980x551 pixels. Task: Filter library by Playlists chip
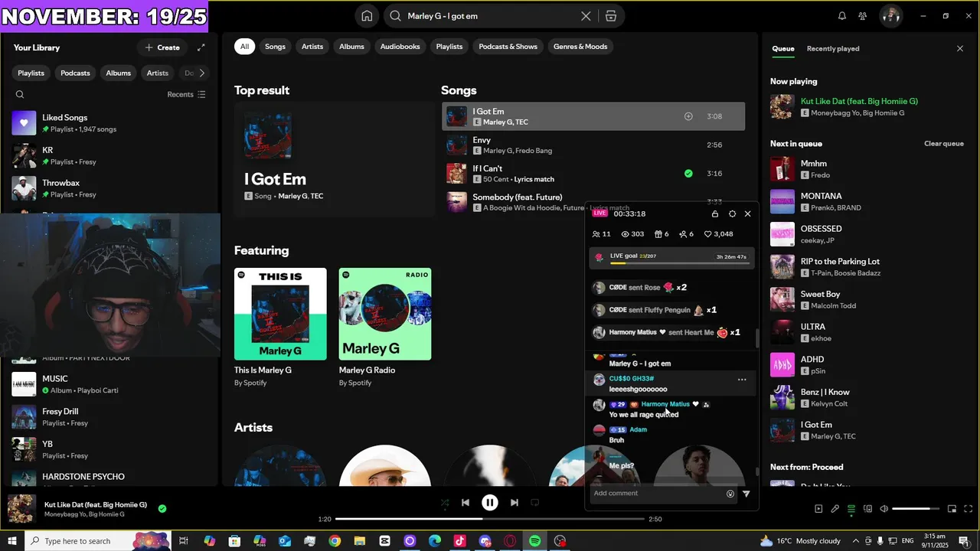[31, 73]
